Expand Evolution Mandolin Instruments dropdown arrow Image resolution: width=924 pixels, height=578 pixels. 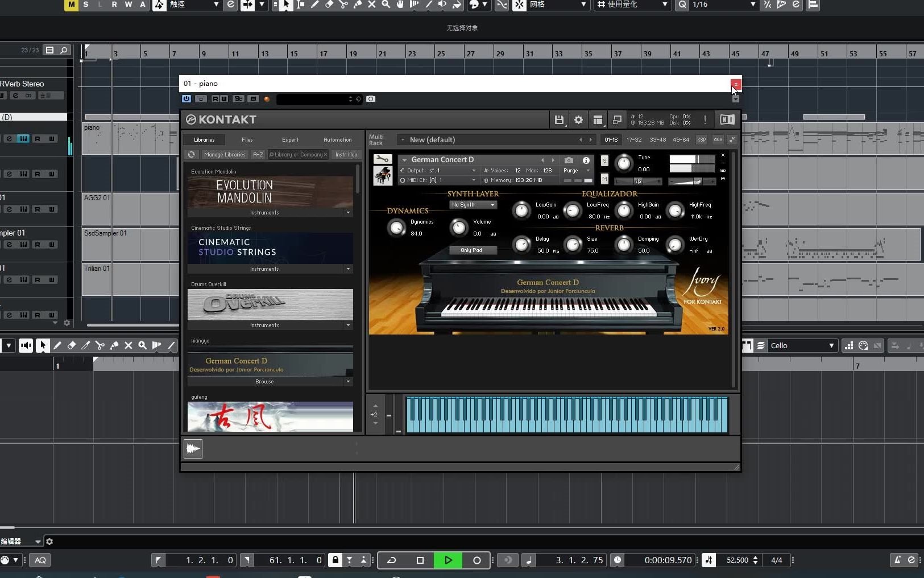(348, 213)
